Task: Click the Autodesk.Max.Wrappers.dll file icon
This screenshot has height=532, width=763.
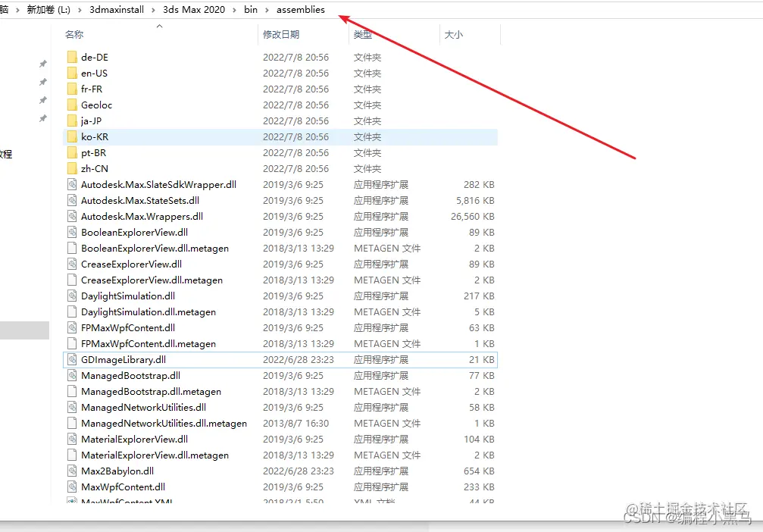Action: pos(72,217)
